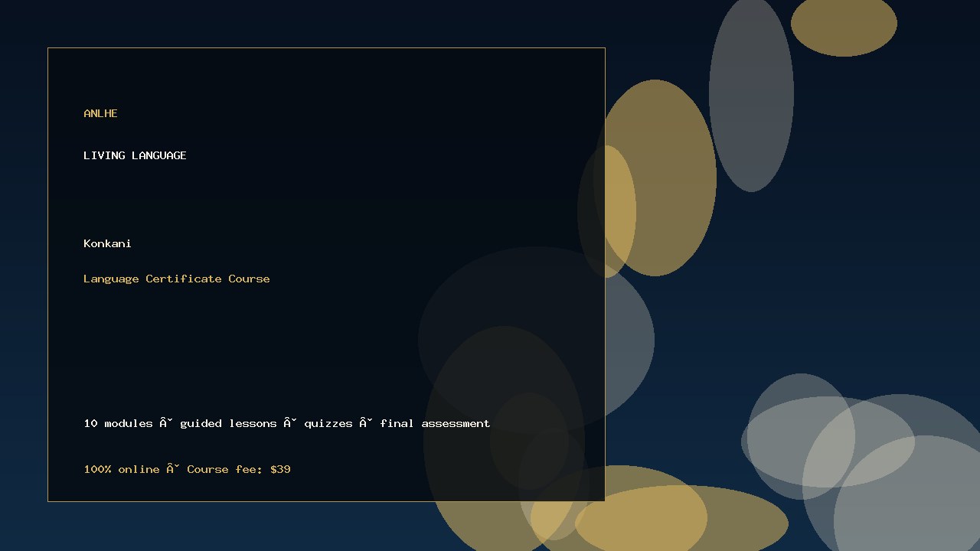Click the Konkani course title
Screen dimensions: 980x551
click(107, 243)
